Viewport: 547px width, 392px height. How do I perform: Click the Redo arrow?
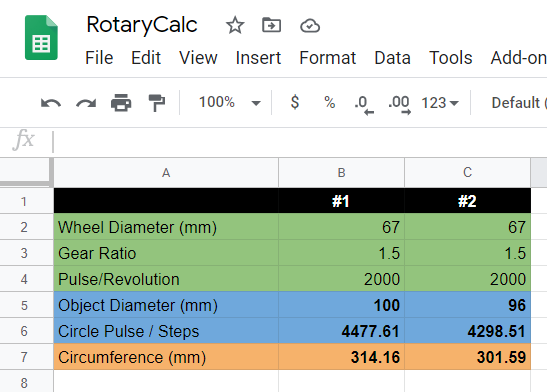(x=86, y=103)
